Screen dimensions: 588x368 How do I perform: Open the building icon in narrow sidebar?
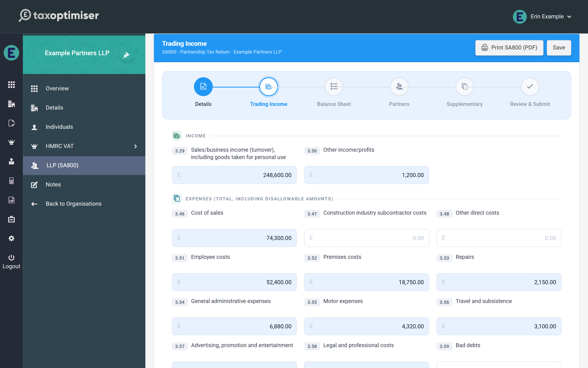click(11, 104)
